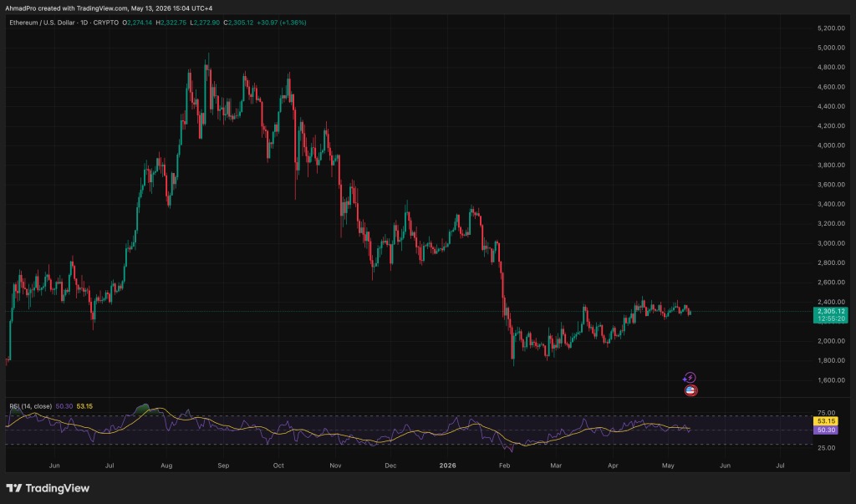Image resolution: width=856 pixels, height=504 pixels.
Task: Click the 4,800.00 price axis label
Action: [x=831, y=68]
